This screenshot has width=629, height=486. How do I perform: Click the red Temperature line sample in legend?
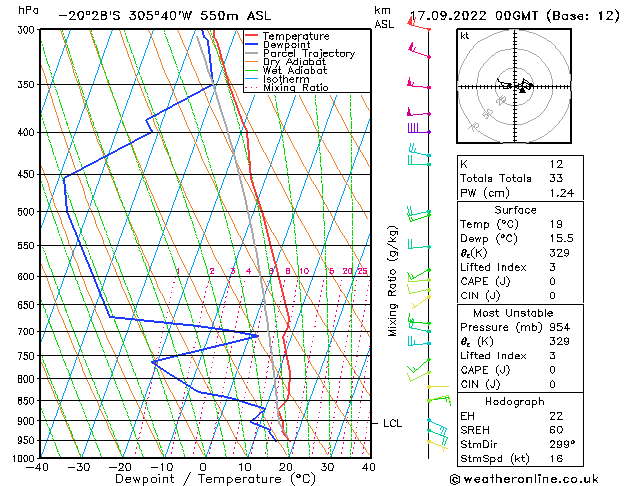(x=252, y=36)
